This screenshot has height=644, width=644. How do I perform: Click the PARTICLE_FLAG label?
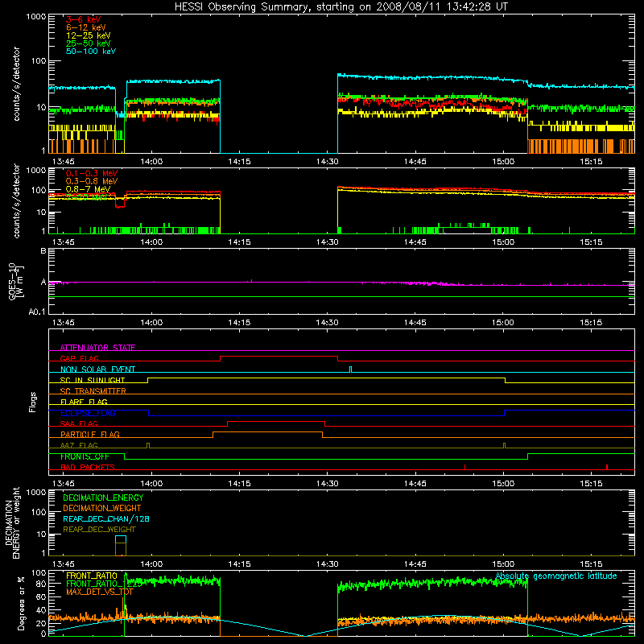click(x=90, y=434)
